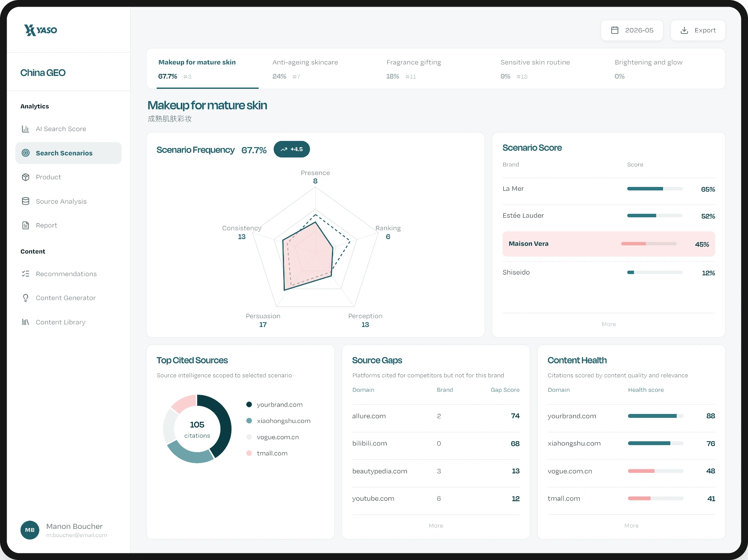
Task: Export the dashboard data
Action: 698,30
